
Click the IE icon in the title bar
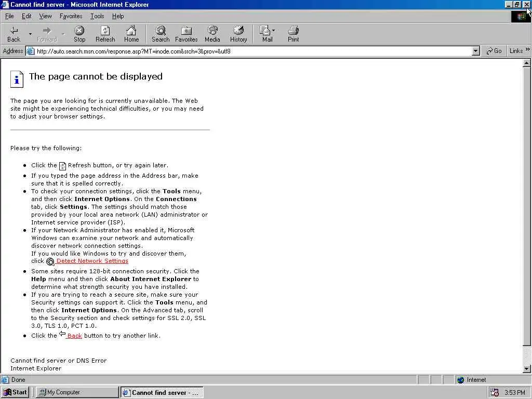pyautogui.click(x=5, y=4)
